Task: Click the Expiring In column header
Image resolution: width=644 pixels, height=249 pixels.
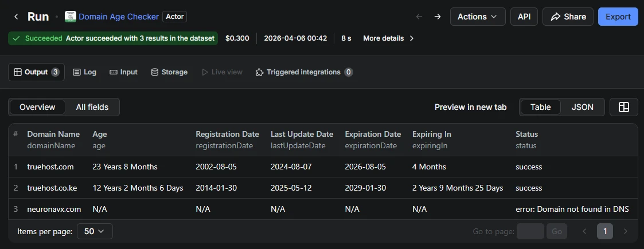Action: pos(432,134)
